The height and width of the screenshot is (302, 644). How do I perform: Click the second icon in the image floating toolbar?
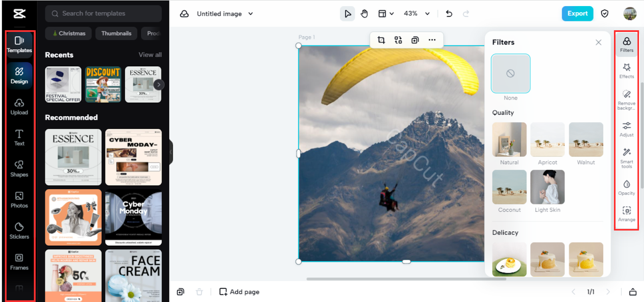(398, 40)
